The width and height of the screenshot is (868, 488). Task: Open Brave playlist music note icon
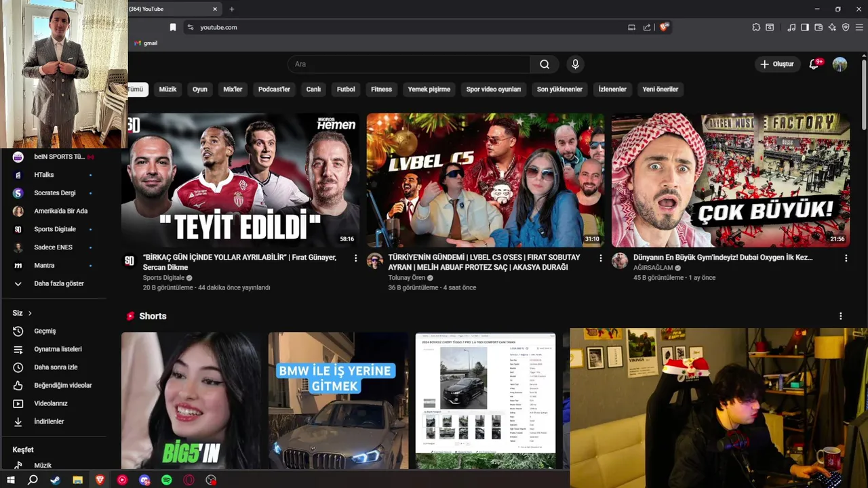791,27
